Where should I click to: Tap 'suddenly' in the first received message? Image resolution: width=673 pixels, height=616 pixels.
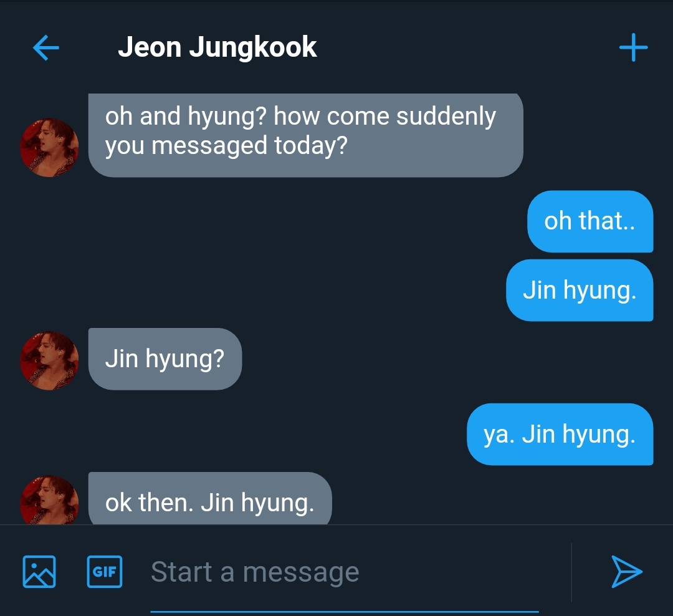446,117
